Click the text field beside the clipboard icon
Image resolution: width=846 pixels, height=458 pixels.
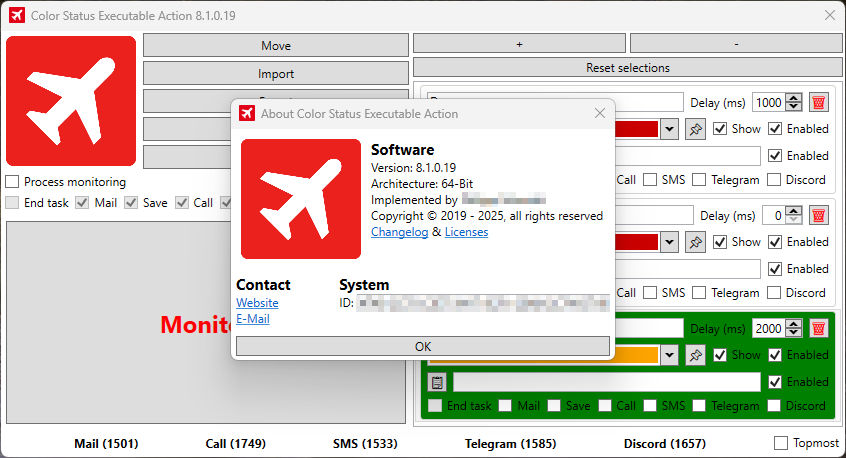point(606,382)
